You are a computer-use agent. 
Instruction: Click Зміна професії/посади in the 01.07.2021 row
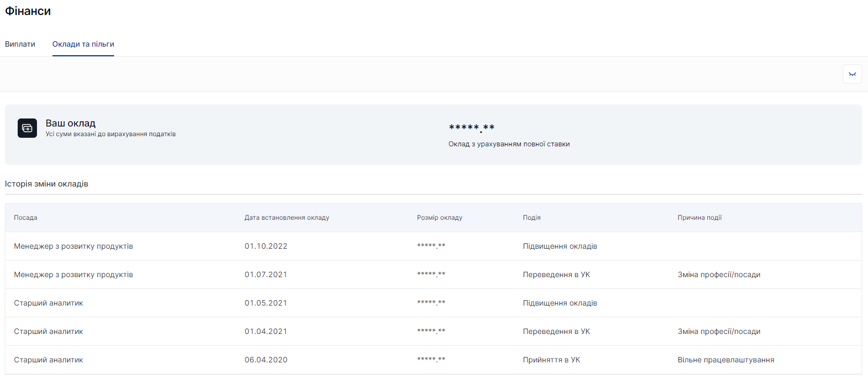pyautogui.click(x=719, y=274)
